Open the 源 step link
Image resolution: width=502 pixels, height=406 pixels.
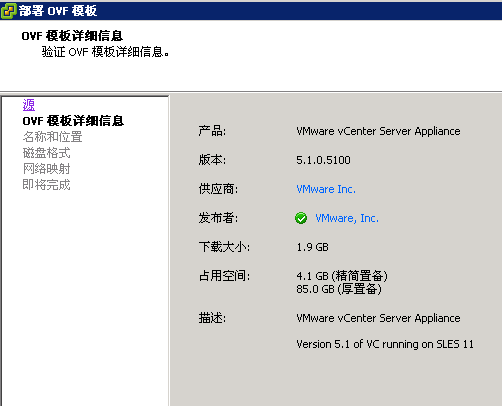click(x=29, y=105)
